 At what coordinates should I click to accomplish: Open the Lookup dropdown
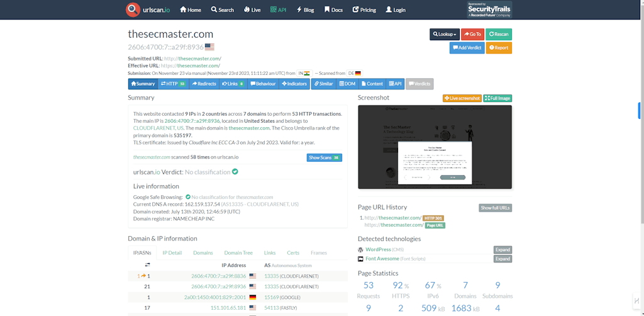tap(445, 34)
